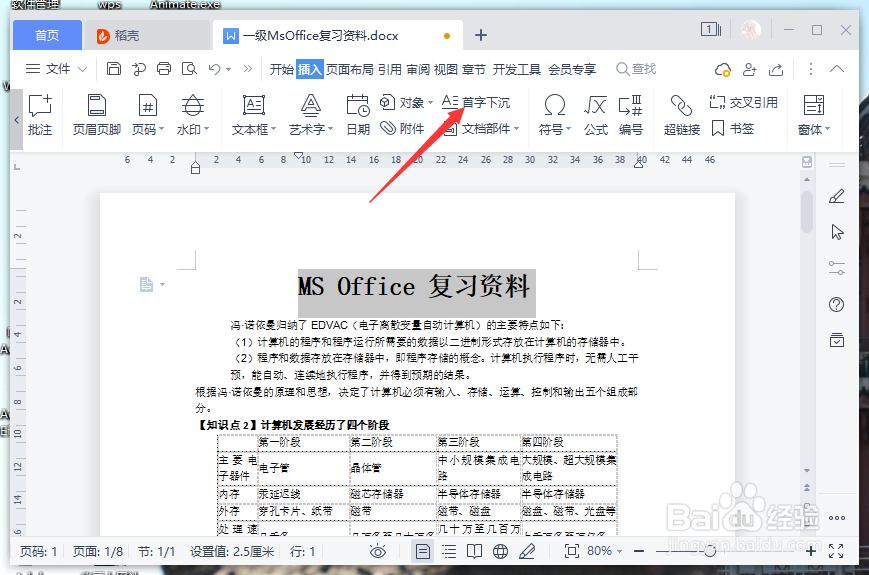
Task: Open the 开发工具 developer tools tab
Action: 517,69
